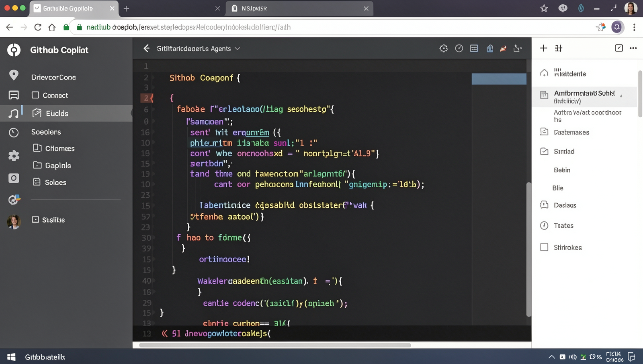The height and width of the screenshot is (364, 643).
Task: Click the colorful globe icon in sidebar
Action: tap(14, 200)
